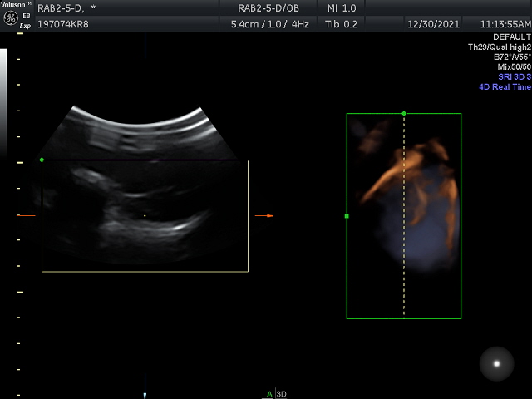Viewport: 532px width, 399px height.
Task: Select the 'A' plane indicator at bottom
Action: pyautogui.click(x=269, y=394)
